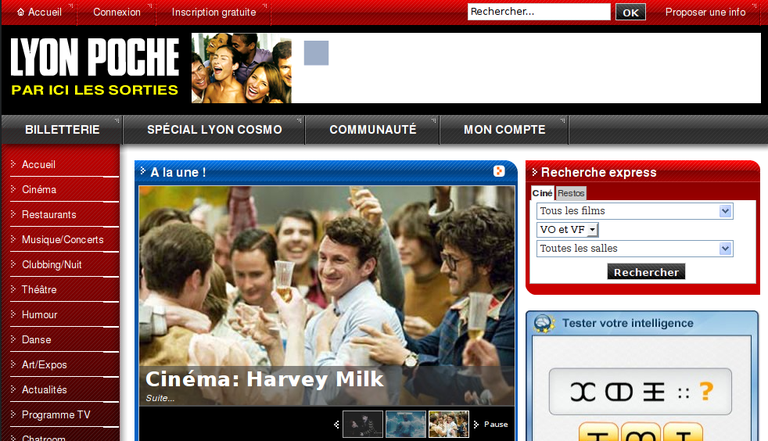Go to next slide with right arrow

476,424
